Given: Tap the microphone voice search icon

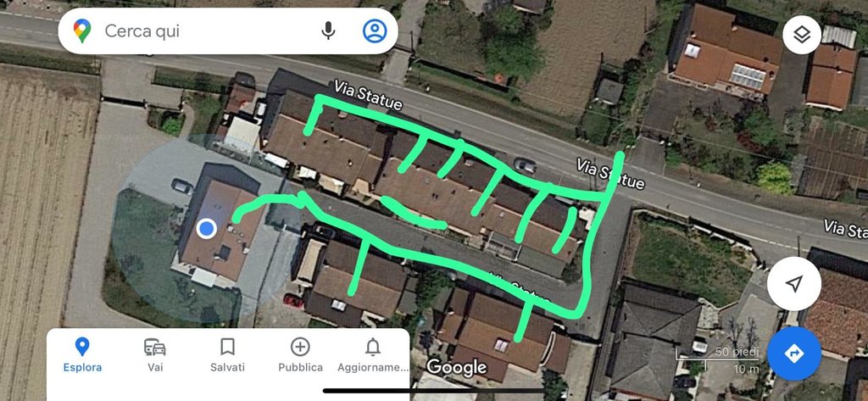Looking at the screenshot, I should point(328,31).
